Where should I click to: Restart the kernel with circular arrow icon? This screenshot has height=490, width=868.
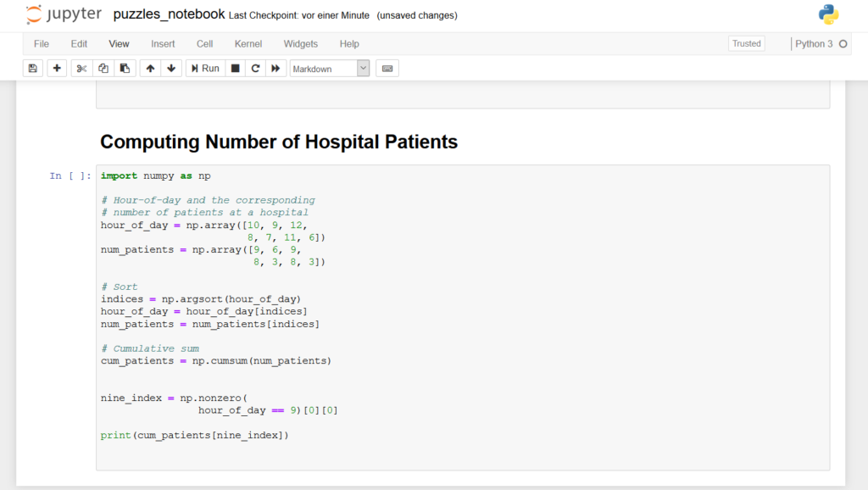pos(255,69)
